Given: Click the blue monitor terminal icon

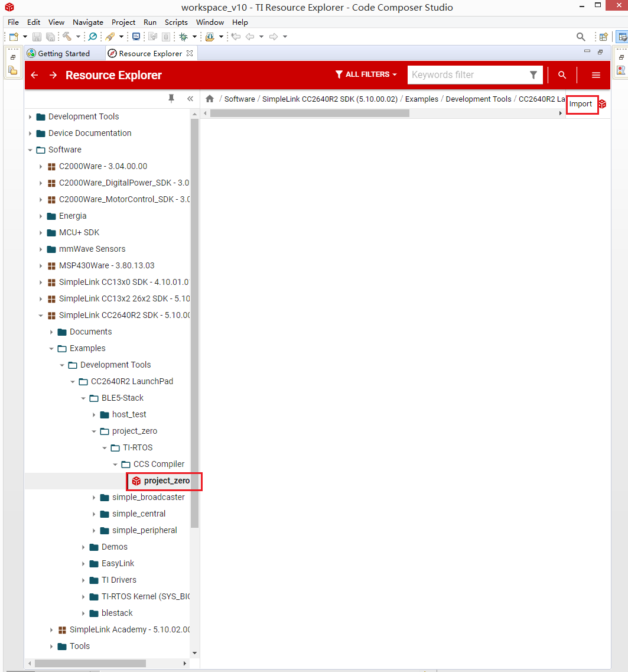Looking at the screenshot, I should click(136, 37).
